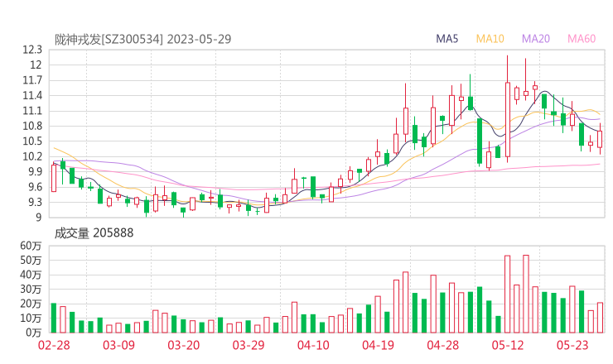Click the 50万 volume axis label
Viewport: 613px width, 364px height.
(31, 261)
